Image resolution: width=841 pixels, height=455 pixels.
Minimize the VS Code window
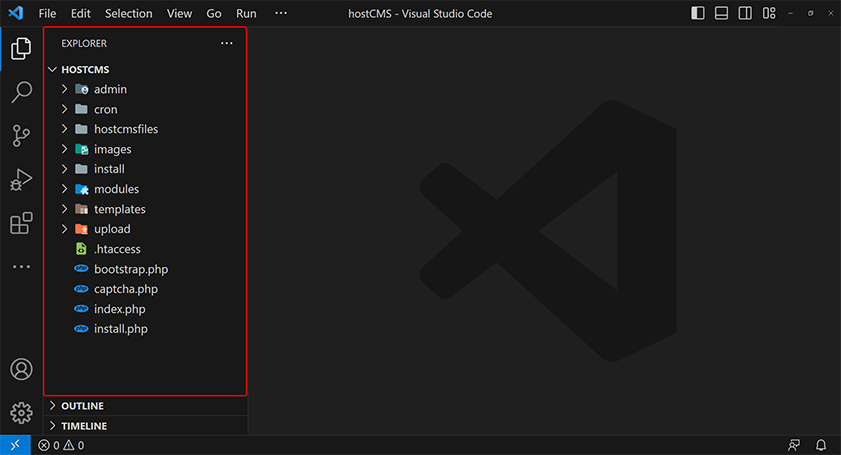tap(791, 13)
